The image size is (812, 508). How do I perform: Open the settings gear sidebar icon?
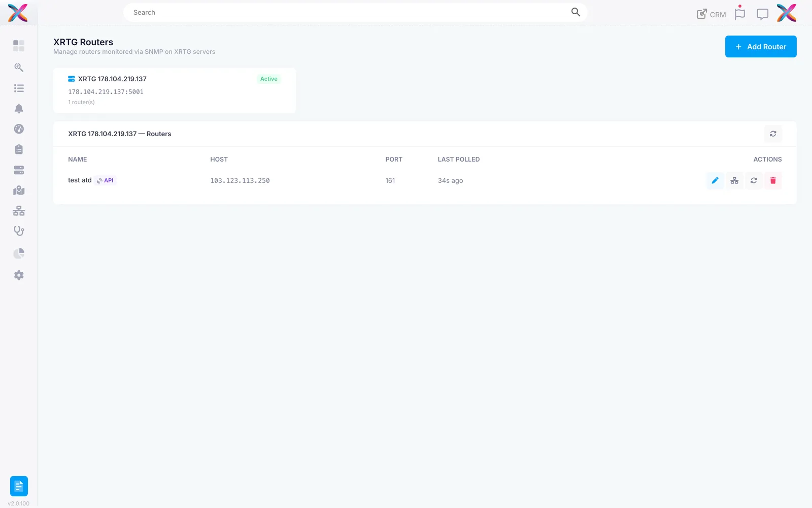19,275
